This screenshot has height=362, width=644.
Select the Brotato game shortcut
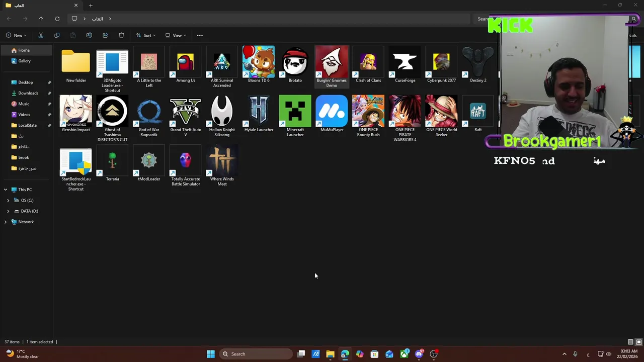click(x=295, y=64)
